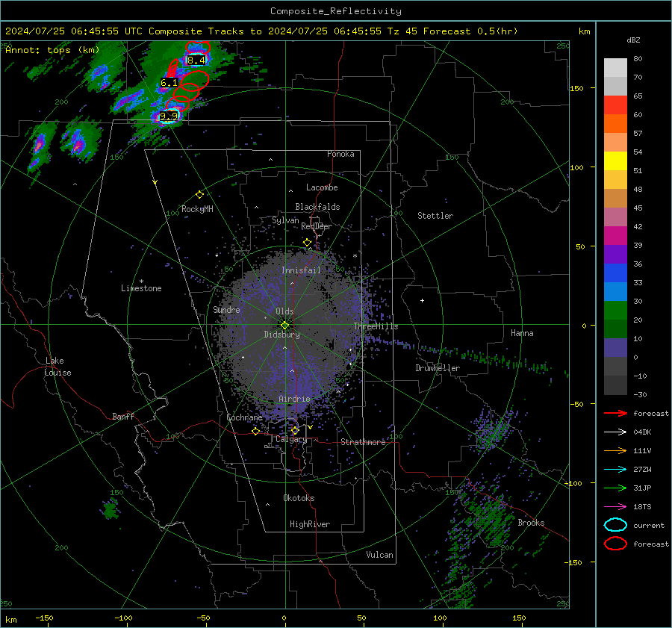
Task: Click the Stettler city label
Action: [x=435, y=216]
